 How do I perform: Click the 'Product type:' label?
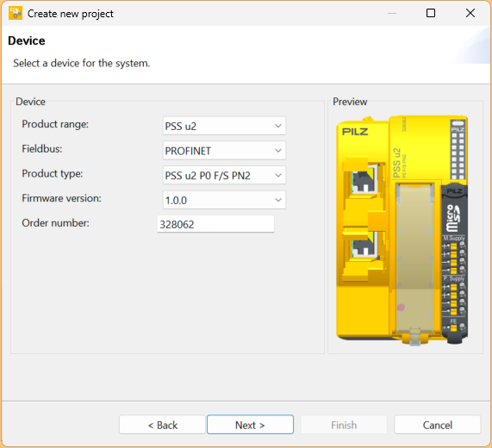[53, 173]
